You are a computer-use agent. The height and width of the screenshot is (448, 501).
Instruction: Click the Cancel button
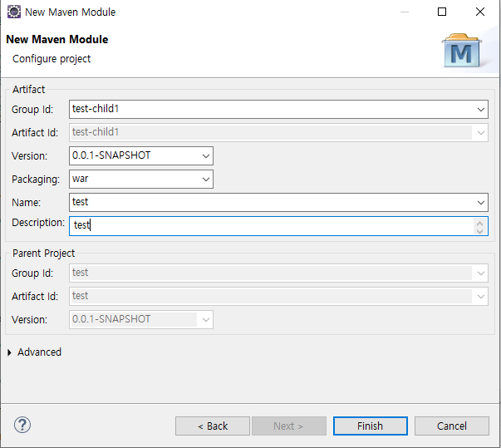click(452, 426)
